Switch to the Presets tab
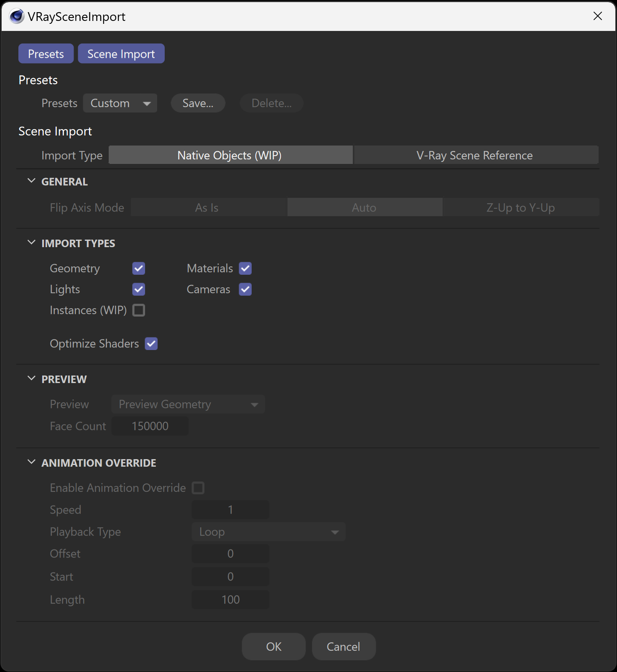Viewport: 617px width, 672px height. click(x=46, y=54)
